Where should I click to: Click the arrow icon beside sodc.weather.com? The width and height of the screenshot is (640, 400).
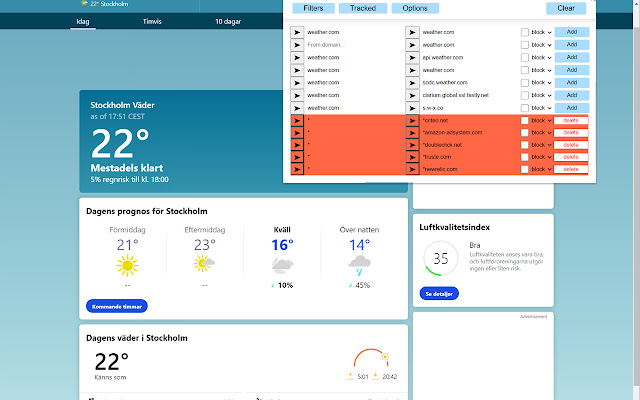[412, 82]
